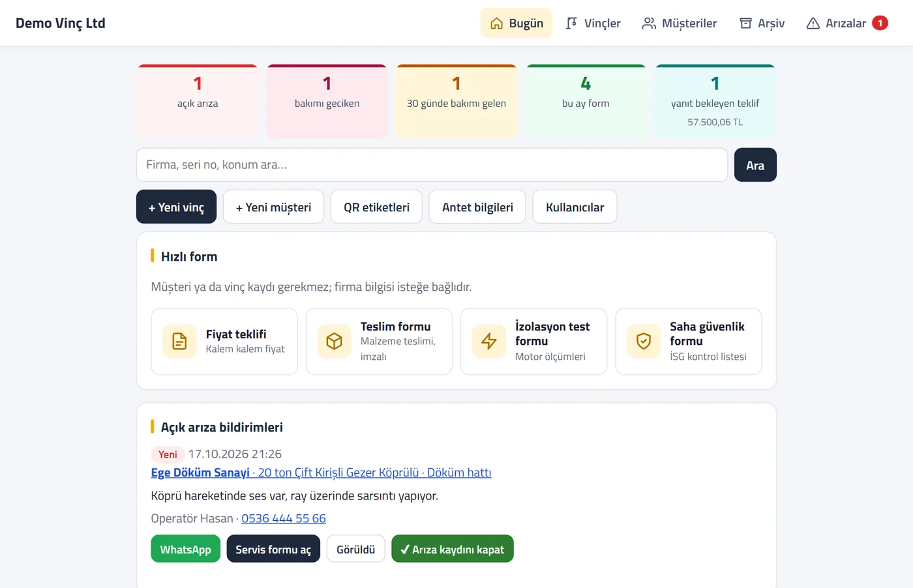Open the bakımı geciken stat card
This screenshot has height=588, width=913.
(327, 101)
